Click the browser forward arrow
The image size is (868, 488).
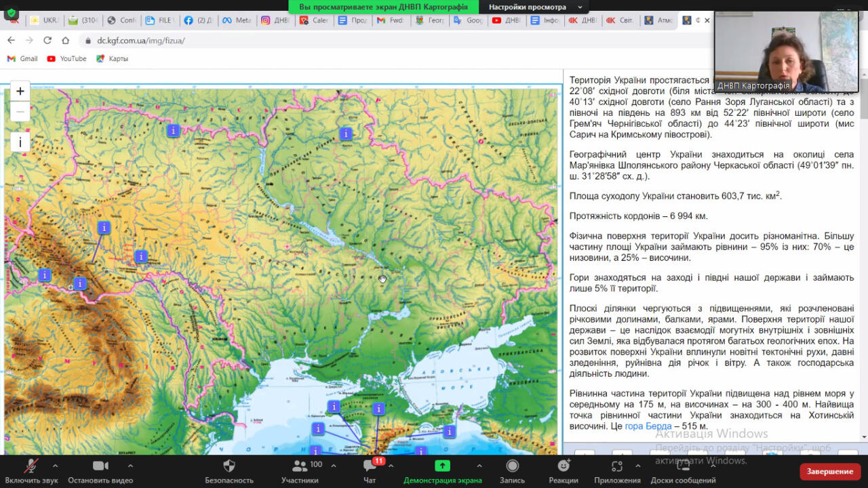pyautogui.click(x=29, y=41)
